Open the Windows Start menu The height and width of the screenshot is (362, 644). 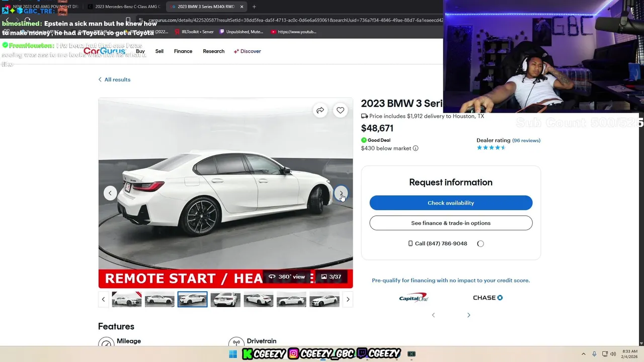[233, 354]
